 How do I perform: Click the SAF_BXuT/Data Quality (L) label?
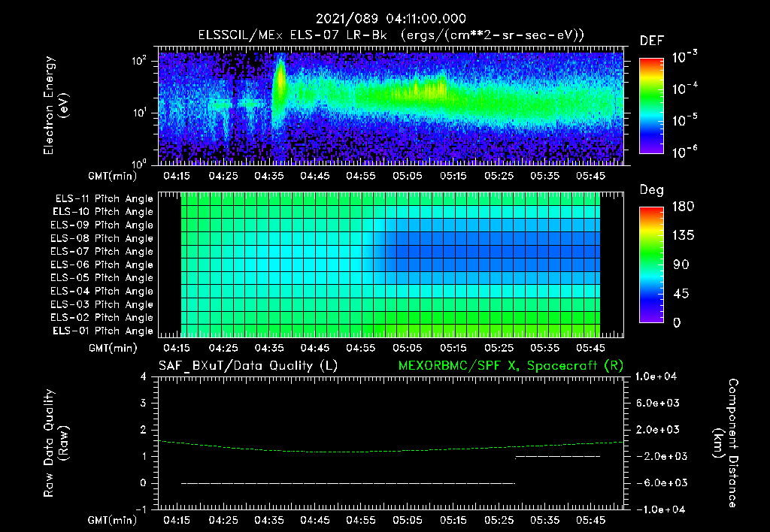click(248, 366)
